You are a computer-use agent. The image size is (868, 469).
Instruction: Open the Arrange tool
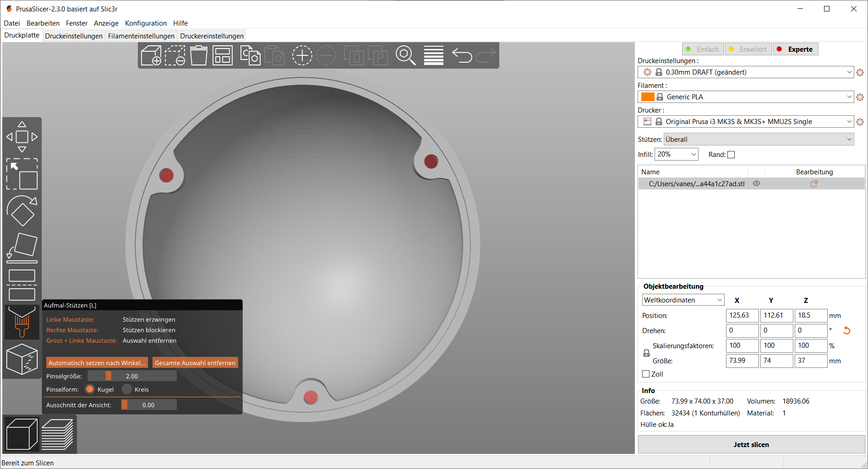[x=222, y=55]
